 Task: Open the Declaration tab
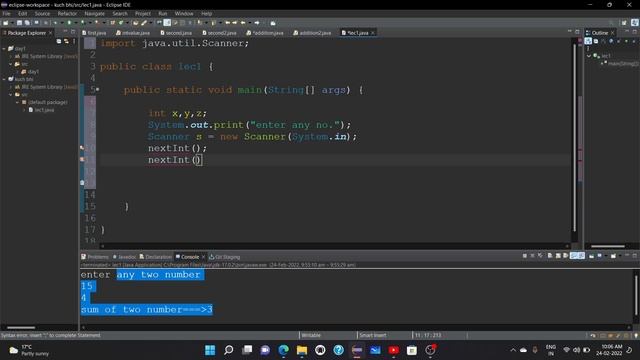(156, 257)
